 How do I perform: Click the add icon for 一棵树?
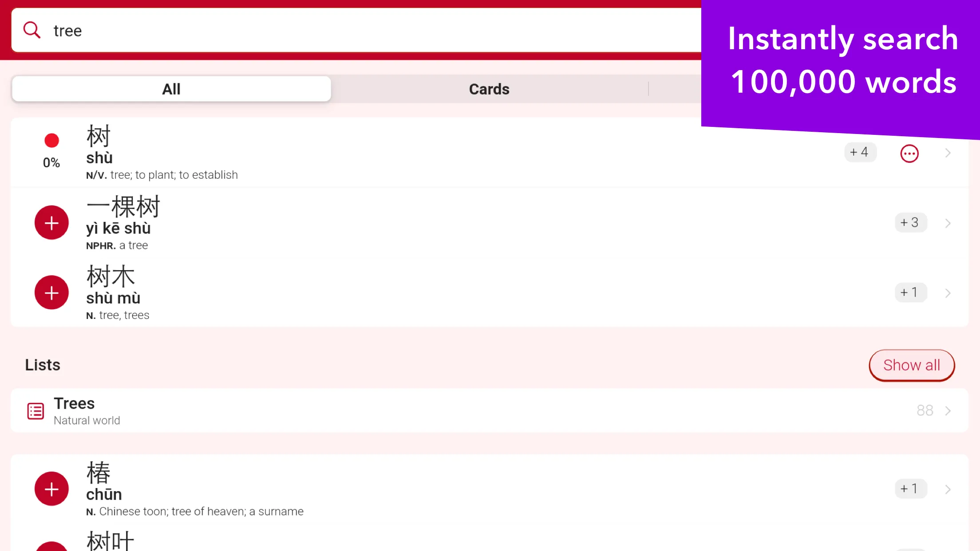click(x=52, y=223)
